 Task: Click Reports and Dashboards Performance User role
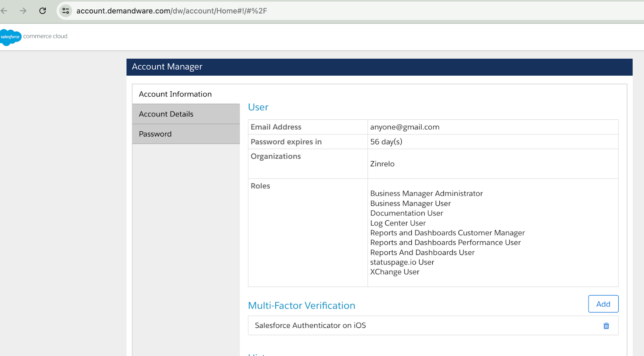point(446,242)
